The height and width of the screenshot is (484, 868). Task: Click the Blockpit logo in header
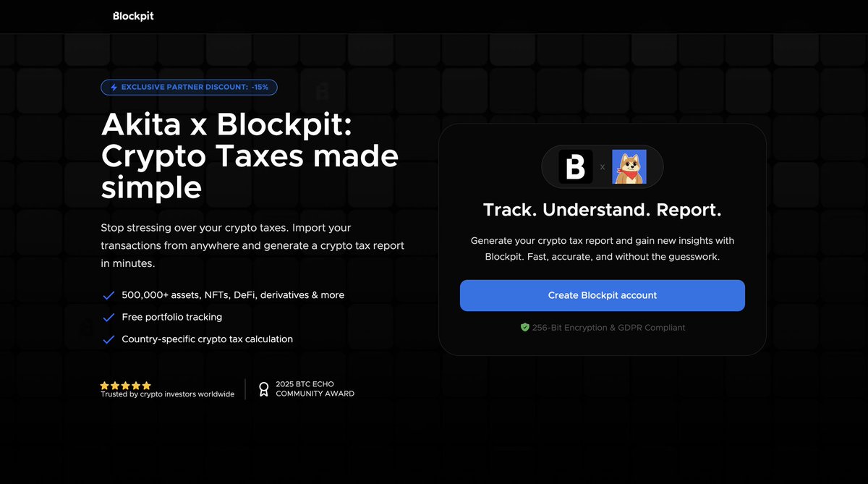(x=133, y=16)
